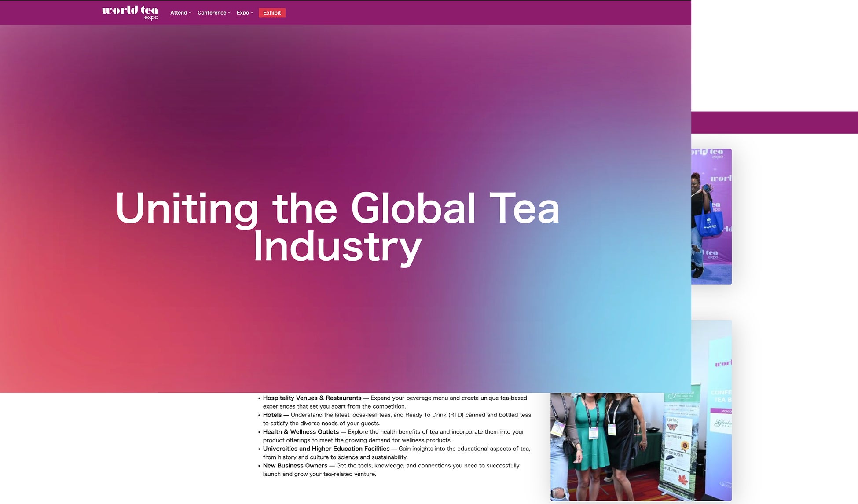Expand the chevron beside Expo
This screenshot has width=858, height=504.
252,13
